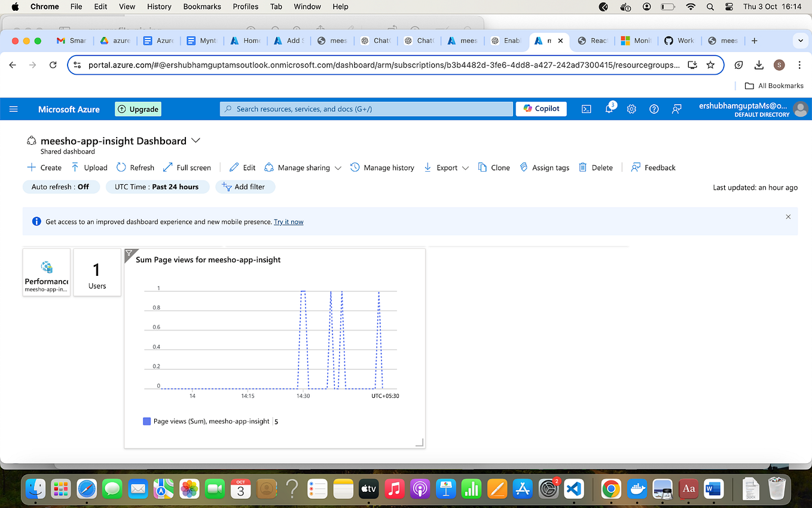Open the Azure portal settings gear
The height and width of the screenshot is (508, 812).
(x=631, y=109)
